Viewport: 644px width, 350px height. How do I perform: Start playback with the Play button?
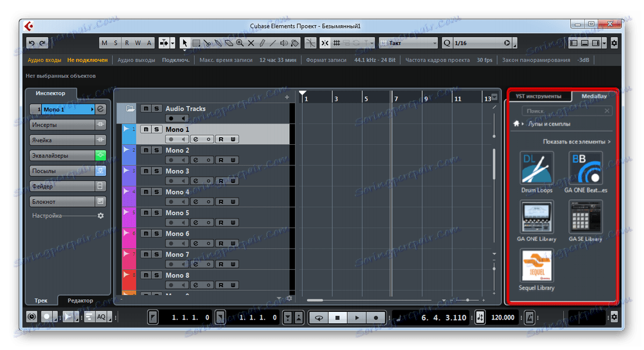coord(357,318)
